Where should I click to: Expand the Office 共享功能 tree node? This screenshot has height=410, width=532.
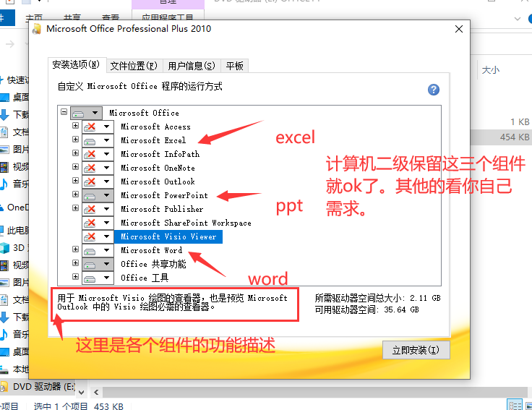pos(75,262)
